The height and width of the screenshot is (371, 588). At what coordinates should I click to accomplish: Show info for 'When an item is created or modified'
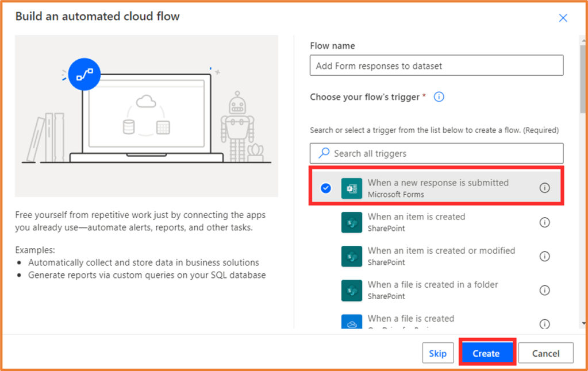[x=544, y=256]
